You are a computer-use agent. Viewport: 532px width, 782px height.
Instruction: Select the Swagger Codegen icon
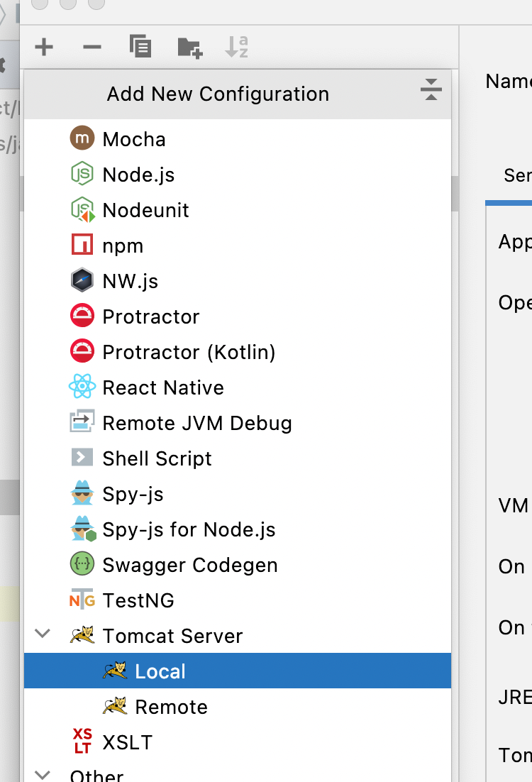pos(82,564)
